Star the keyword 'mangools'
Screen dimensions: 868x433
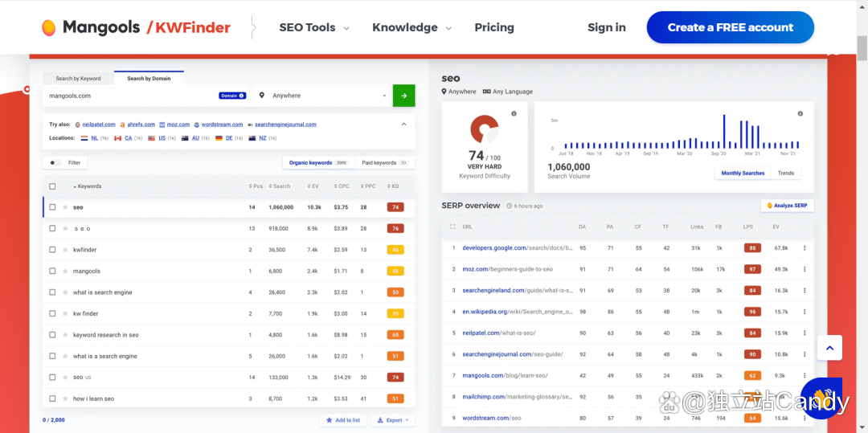(65, 271)
